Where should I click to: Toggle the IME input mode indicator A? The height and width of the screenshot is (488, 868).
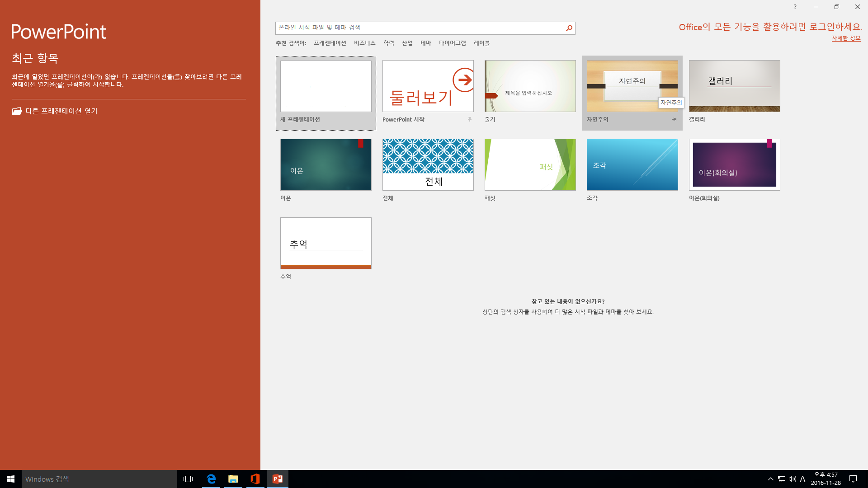(802, 479)
